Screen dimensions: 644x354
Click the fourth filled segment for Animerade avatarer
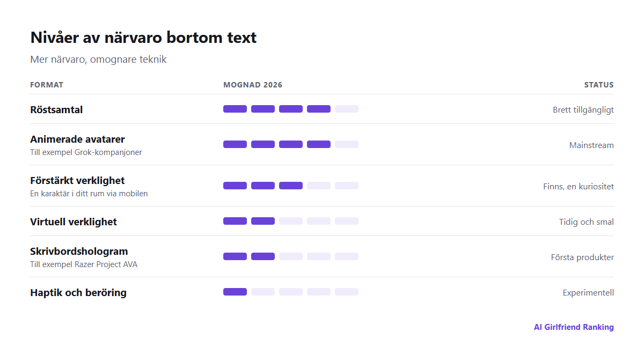[319, 144]
